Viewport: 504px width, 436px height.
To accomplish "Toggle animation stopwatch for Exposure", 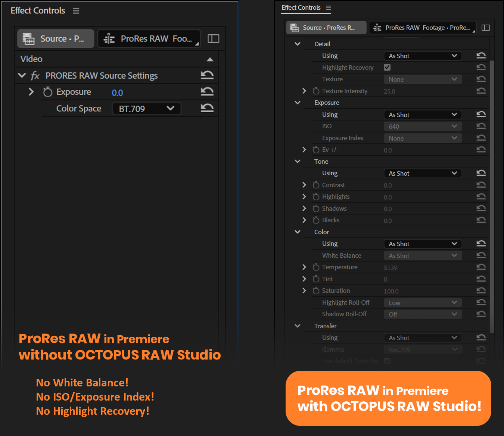I will tap(47, 92).
